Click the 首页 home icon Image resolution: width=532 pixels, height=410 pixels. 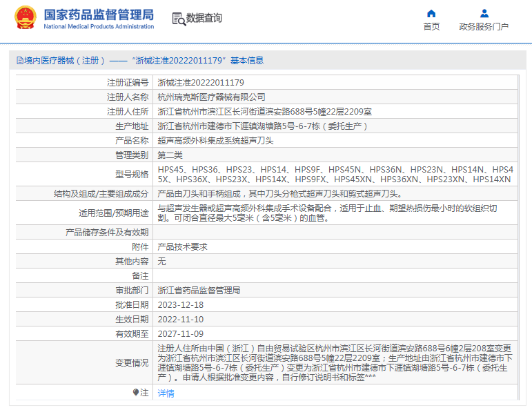431,13
